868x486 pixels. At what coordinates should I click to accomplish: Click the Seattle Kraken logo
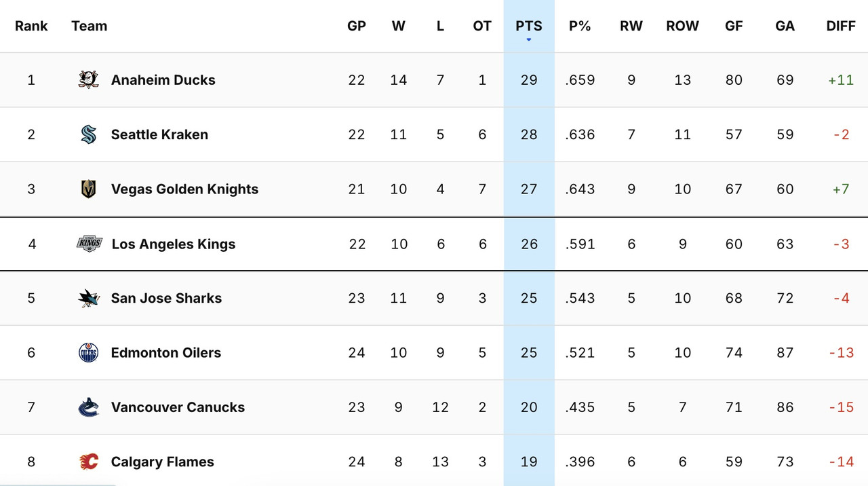[x=89, y=134]
